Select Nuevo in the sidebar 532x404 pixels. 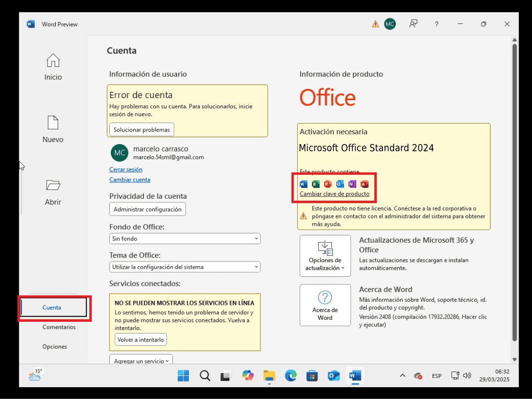53,129
